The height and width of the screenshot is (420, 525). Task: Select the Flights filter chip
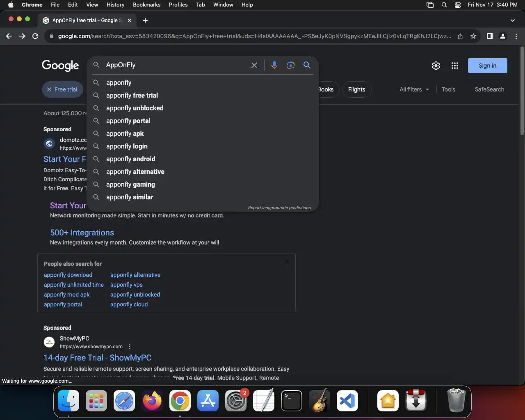356,89
